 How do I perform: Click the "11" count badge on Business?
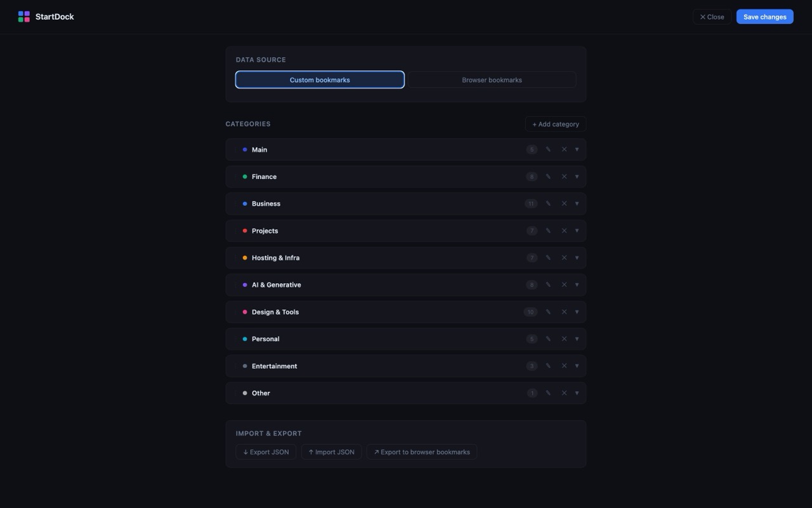click(x=531, y=204)
